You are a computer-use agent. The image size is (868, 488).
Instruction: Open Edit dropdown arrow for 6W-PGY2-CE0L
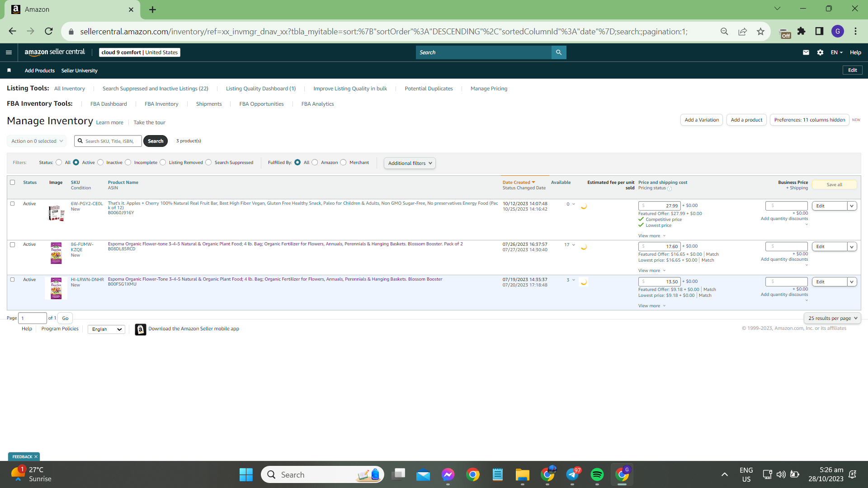[852, 206]
